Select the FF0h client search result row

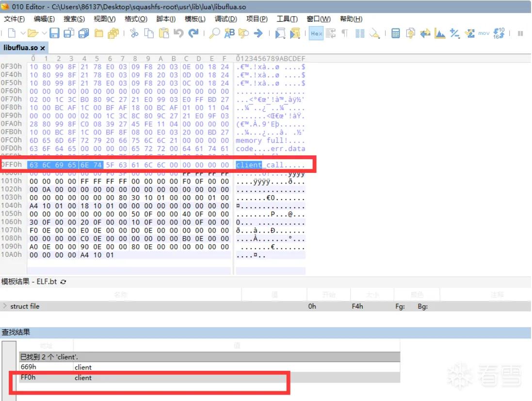pos(210,378)
